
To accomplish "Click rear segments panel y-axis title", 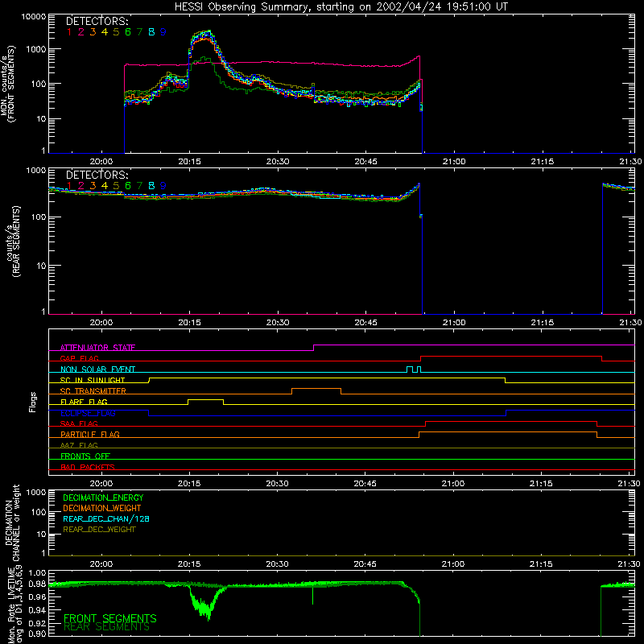I will tap(13, 242).
